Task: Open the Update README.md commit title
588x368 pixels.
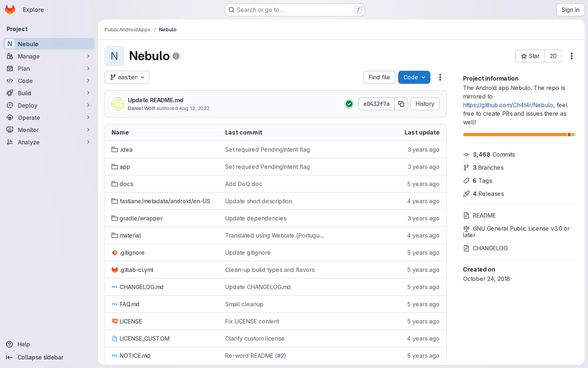Action: [x=156, y=100]
